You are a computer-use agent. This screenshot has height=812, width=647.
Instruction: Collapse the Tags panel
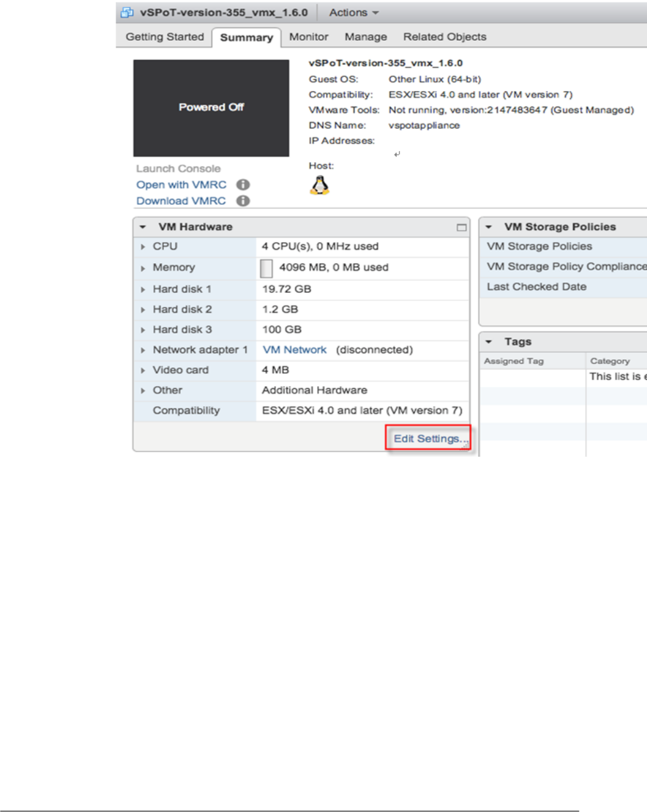click(x=489, y=342)
